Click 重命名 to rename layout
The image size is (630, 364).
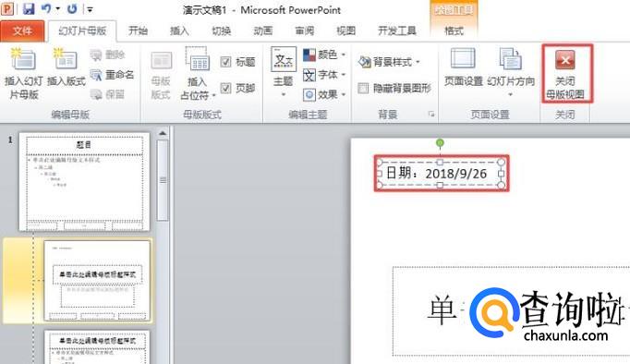point(112,75)
